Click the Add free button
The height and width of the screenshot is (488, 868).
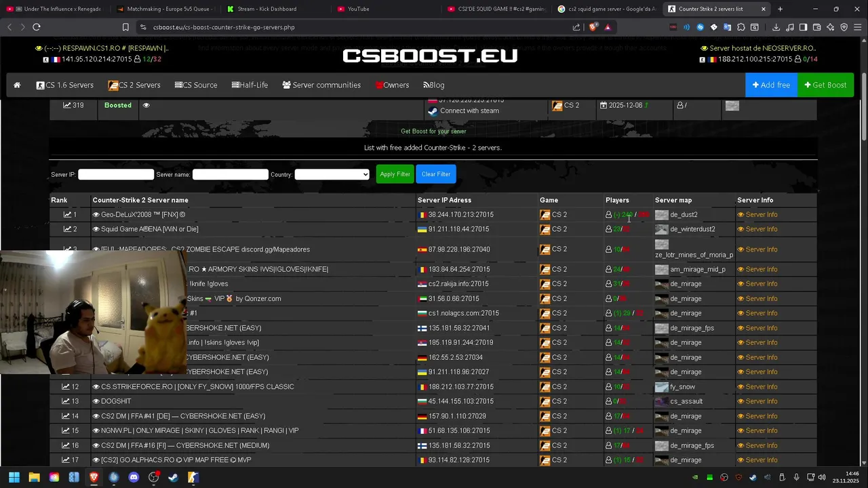click(x=771, y=85)
